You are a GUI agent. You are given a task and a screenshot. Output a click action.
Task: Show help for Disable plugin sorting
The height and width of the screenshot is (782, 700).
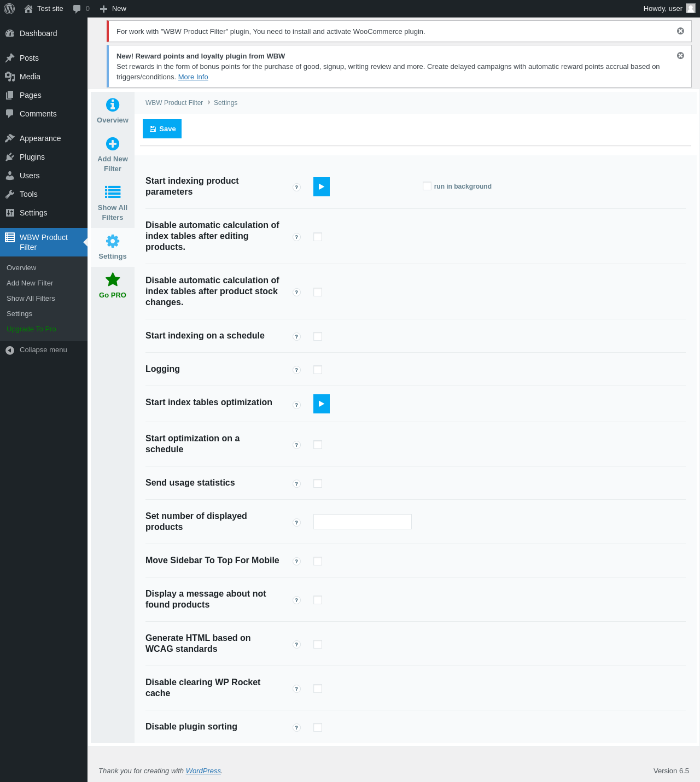tap(297, 728)
